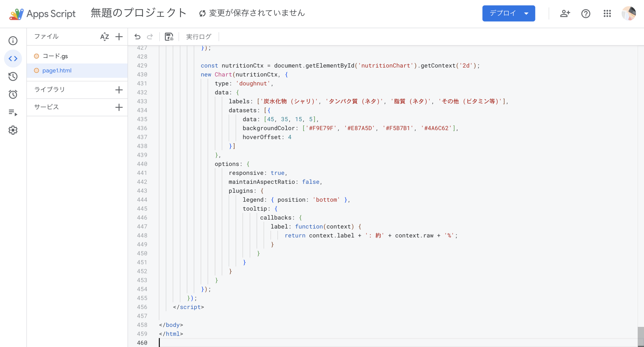This screenshot has height=347, width=644.
Task: Open the デプロイ dropdown button
Action: tap(509, 13)
